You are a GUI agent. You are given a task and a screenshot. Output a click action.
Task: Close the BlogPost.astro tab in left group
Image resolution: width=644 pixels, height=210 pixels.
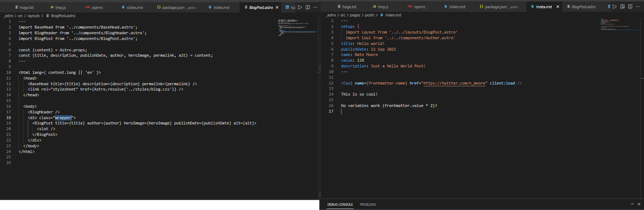click(277, 7)
